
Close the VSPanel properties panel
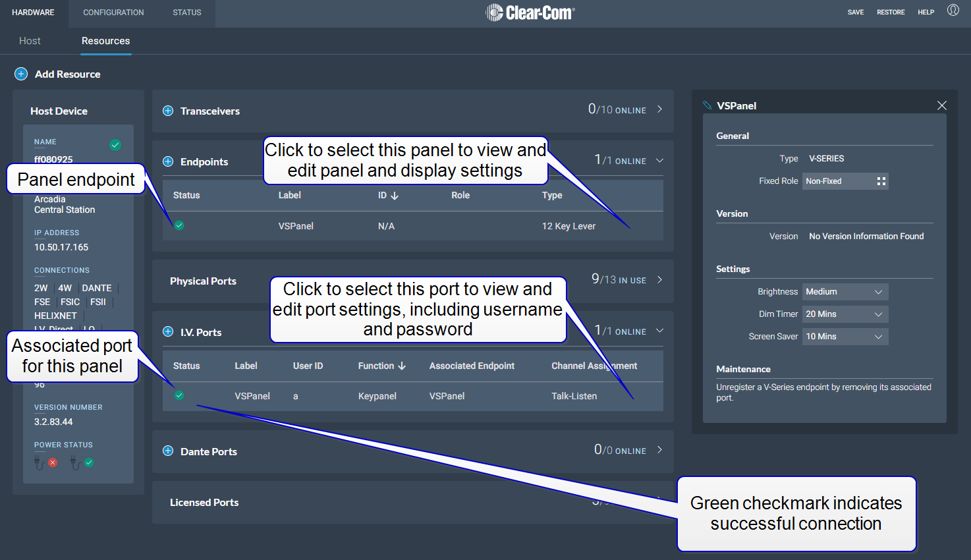[x=941, y=105]
